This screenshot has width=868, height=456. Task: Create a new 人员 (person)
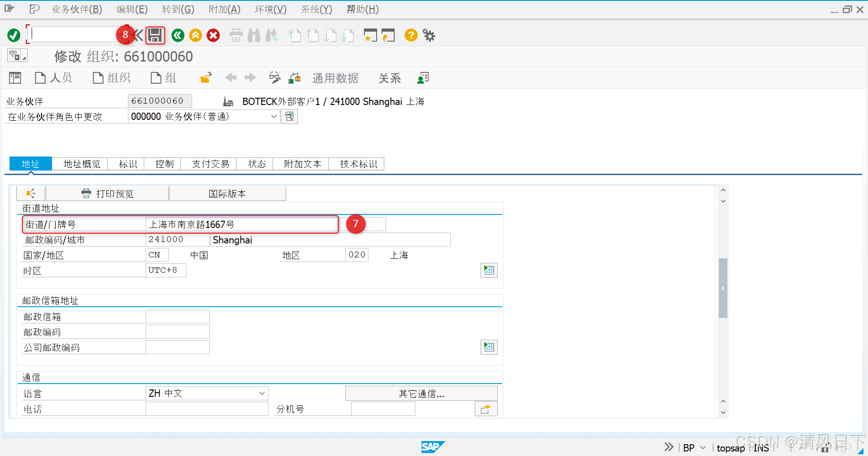pyautogui.click(x=53, y=77)
